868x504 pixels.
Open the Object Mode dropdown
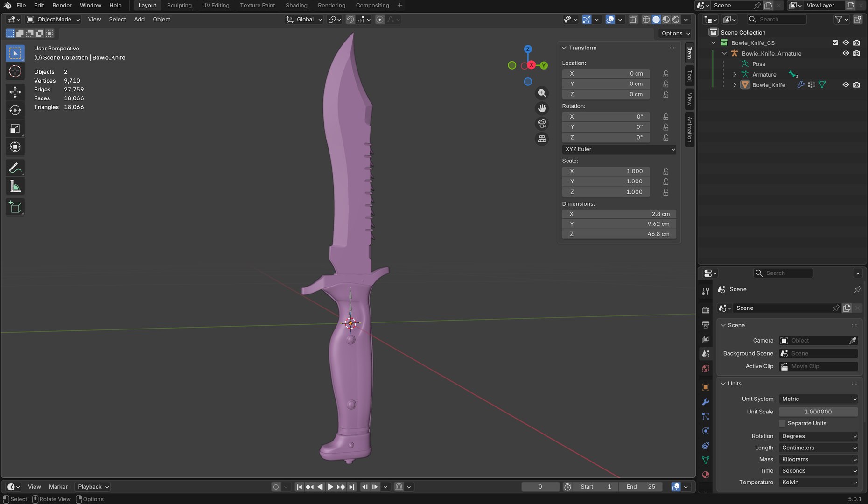54,19
